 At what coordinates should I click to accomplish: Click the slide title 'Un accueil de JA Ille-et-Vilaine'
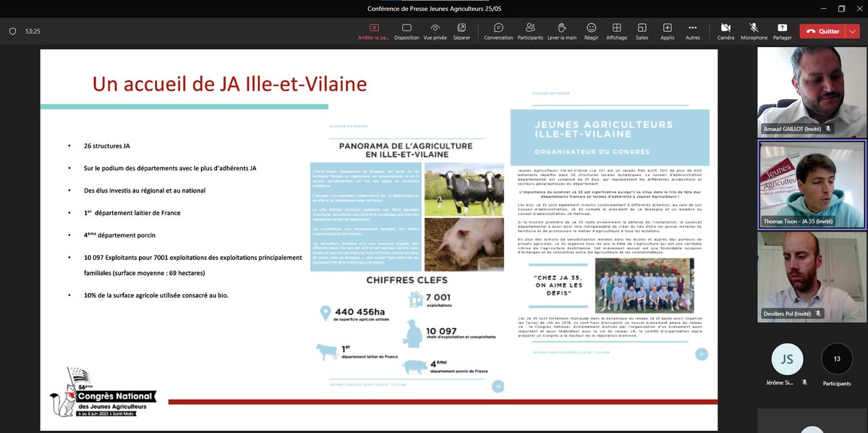[x=229, y=83]
